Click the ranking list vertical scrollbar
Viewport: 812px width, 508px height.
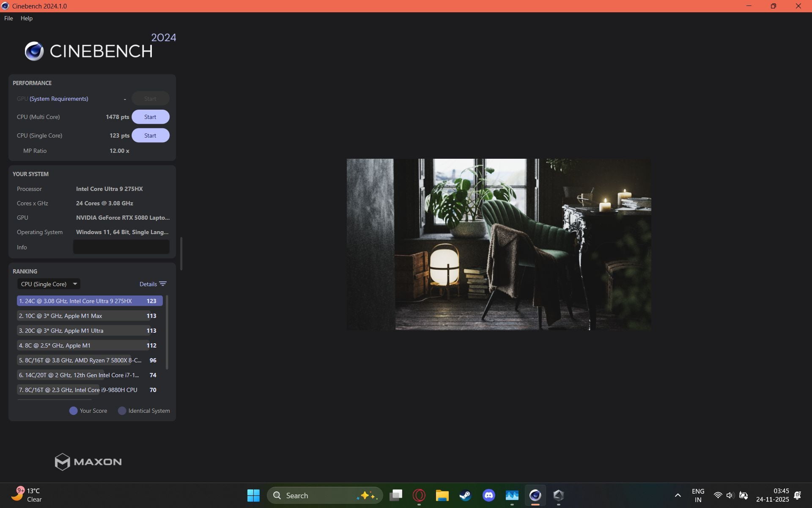167,332
